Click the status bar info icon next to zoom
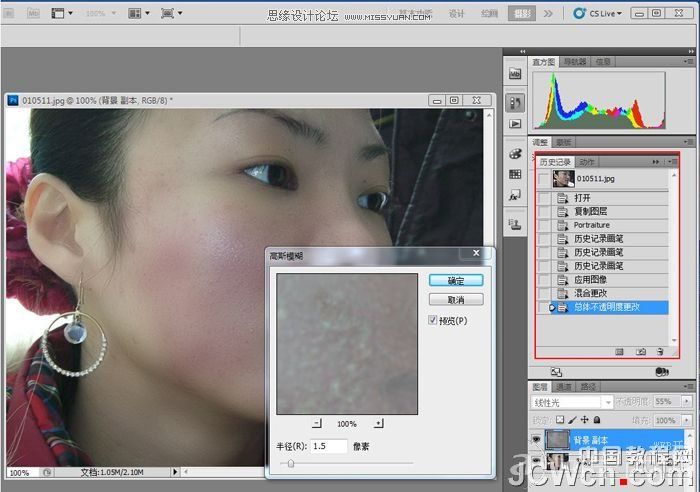 pos(47,472)
